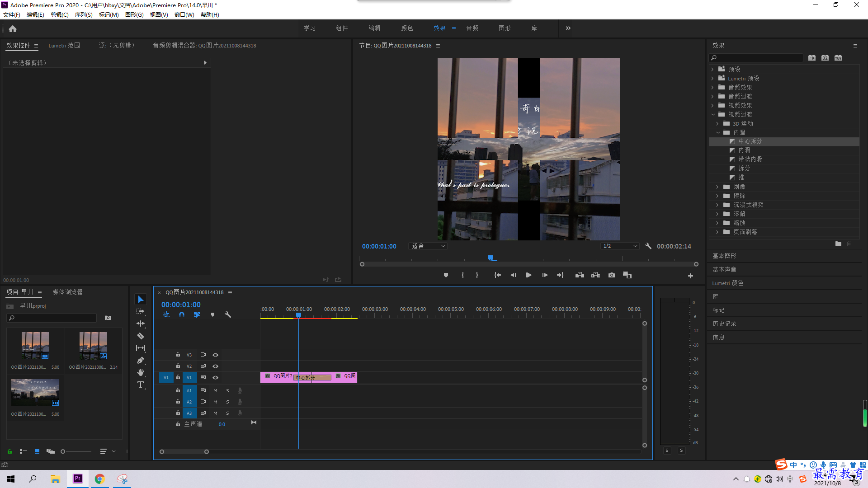868x488 pixels.
Task: Expand the 3D 运动 folder
Action: tap(717, 124)
